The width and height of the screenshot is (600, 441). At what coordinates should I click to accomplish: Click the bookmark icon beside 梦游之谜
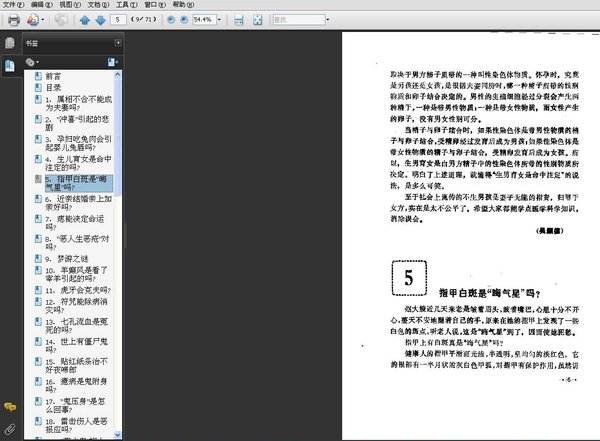(x=38, y=258)
